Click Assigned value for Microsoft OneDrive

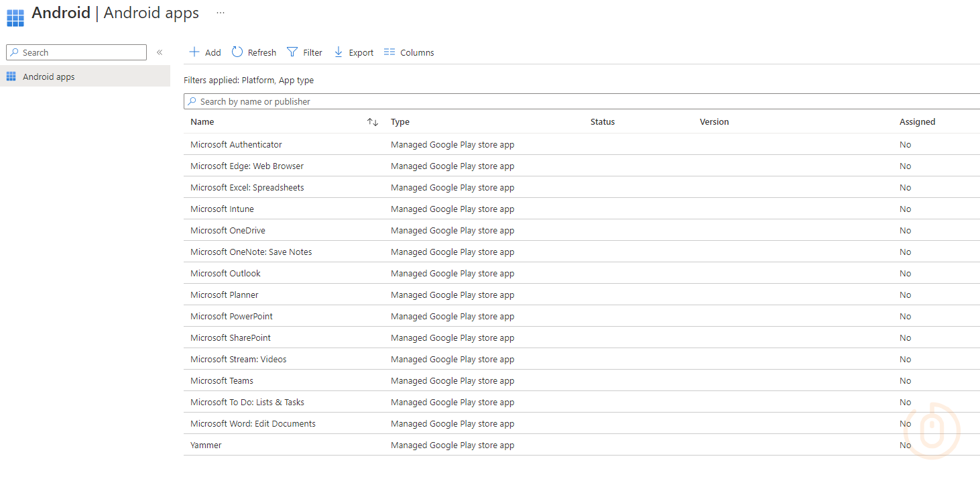pos(906,230)
